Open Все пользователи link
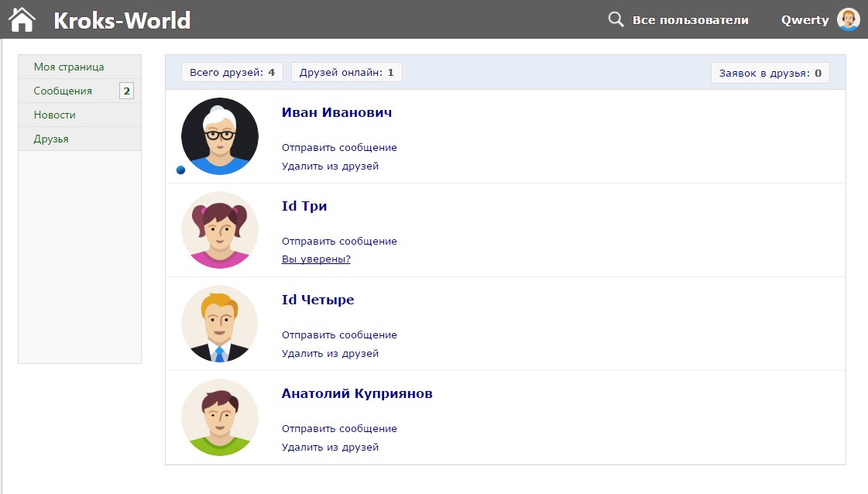 tap(691, 20)
